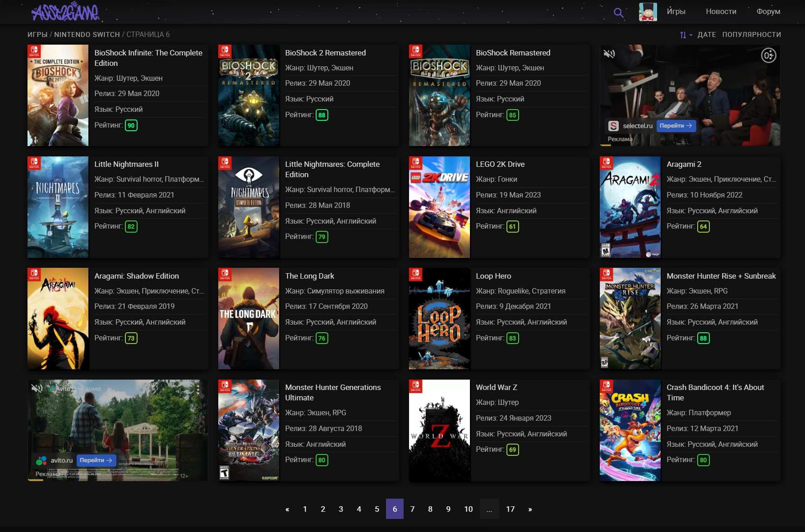The height and width of the screenshot is (532, 805).
Task: Open NINTENDO SWITCH breadcrumb link
Action: click(x=87, y=35)
